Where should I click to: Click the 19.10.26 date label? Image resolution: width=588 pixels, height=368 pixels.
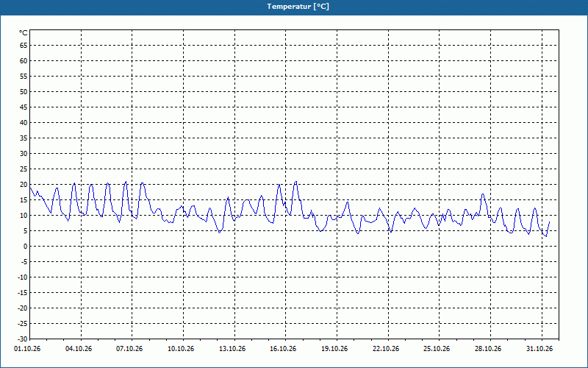pos(334,349)
